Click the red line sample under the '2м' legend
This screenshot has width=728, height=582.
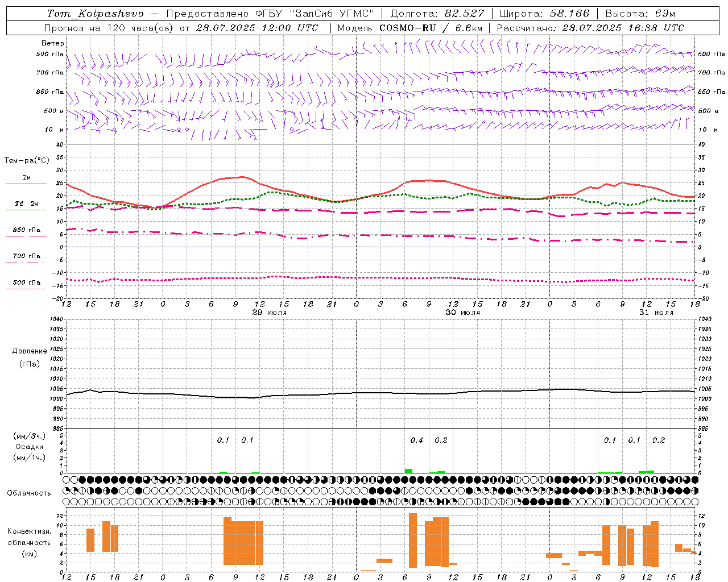(26, 184)
